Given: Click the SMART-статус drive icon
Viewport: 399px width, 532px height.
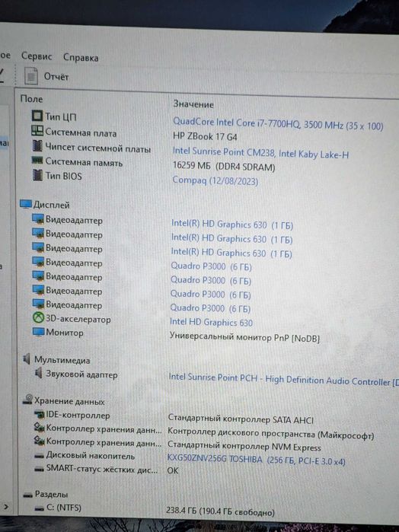Looking at the screenshot, I should click(40, 470).
